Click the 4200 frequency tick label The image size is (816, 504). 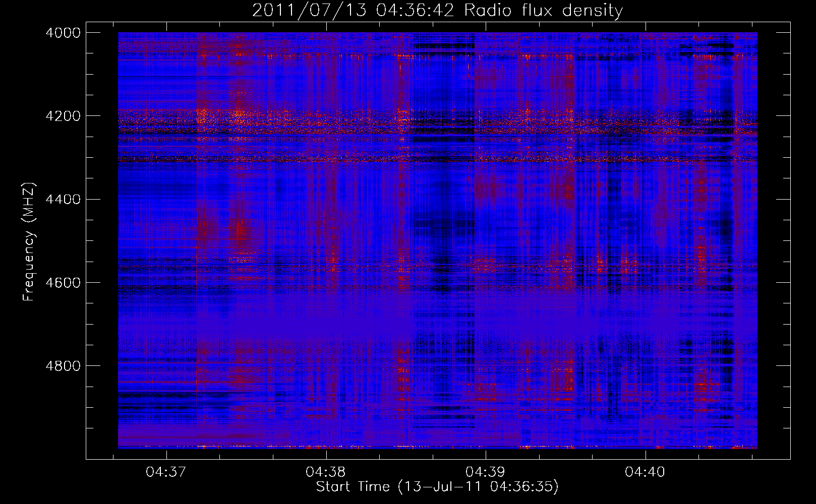(63, 116)
